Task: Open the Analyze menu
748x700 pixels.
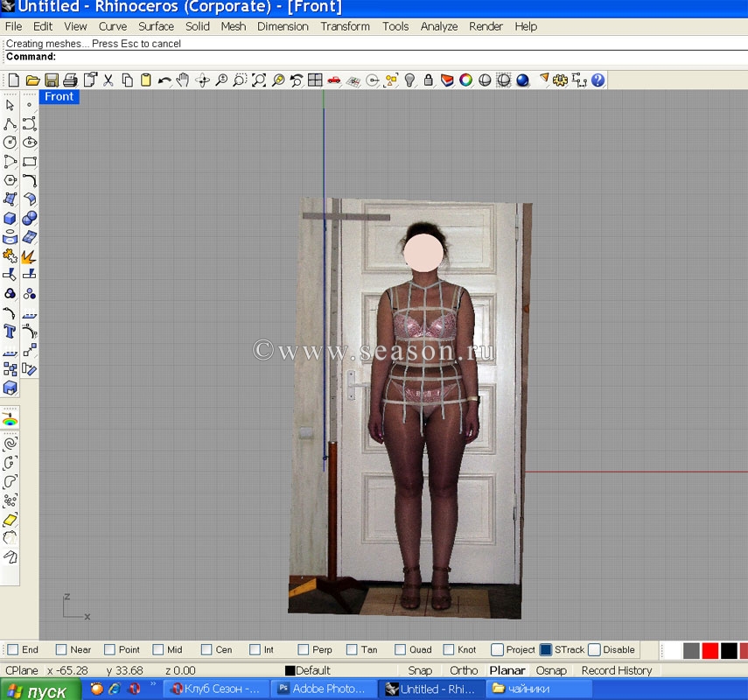Action: tap(438, 26)
